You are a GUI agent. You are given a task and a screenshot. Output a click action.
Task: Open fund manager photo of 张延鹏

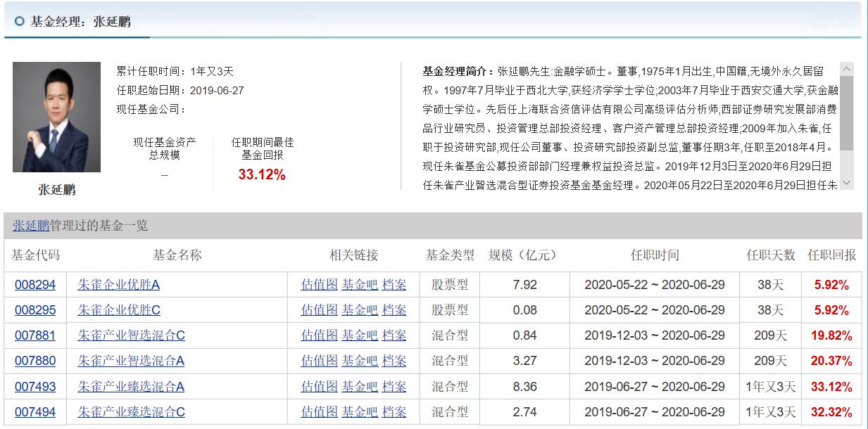(x=56, y=117)
